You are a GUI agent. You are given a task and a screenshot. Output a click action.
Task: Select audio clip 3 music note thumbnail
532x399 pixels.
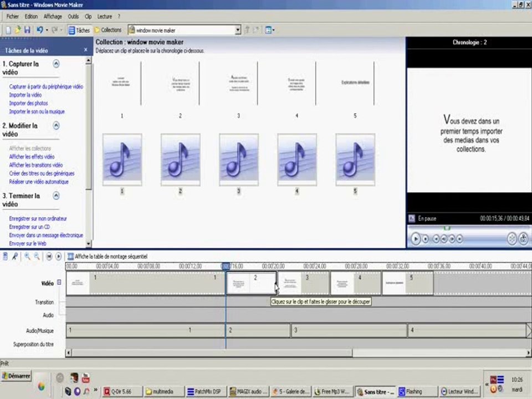point(239,160)
